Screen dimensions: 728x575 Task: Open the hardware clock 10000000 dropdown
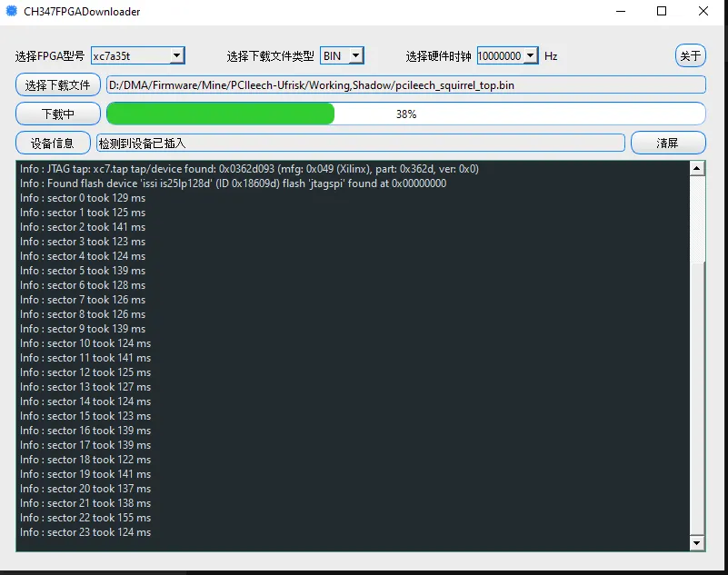tap(507, 56)
